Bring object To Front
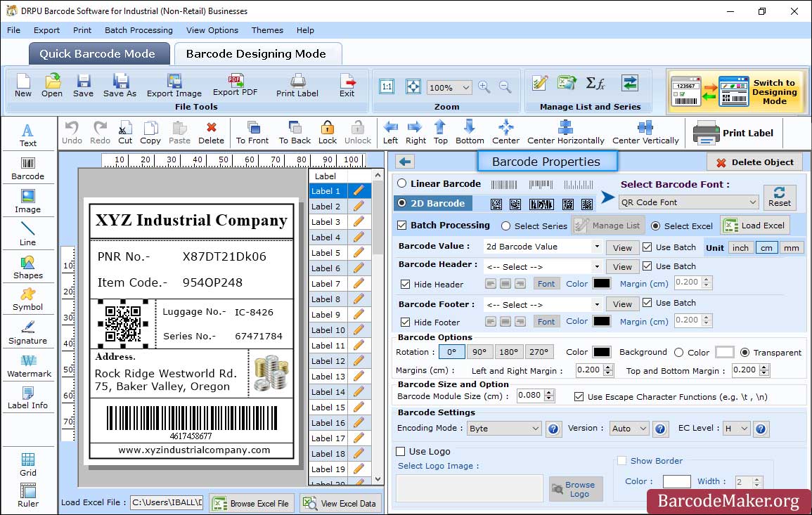812x515 pixels. (x=252, y=133)
